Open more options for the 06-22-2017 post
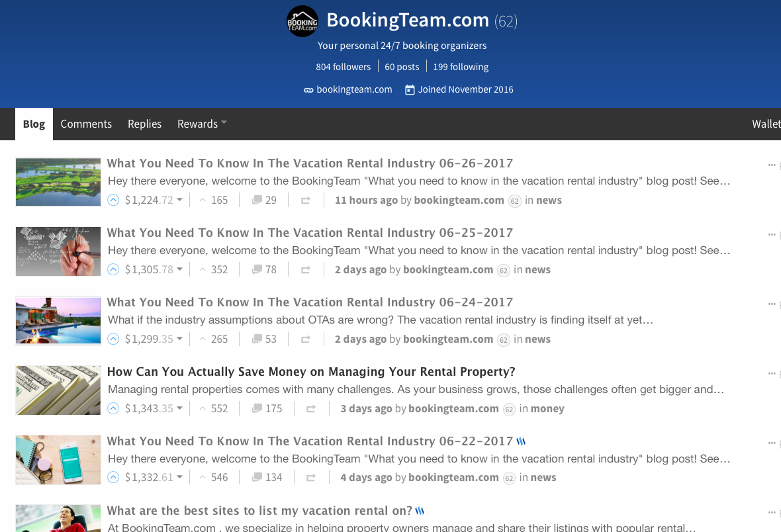The height and width of the screenshot is (532, 781). pos(772,443)
